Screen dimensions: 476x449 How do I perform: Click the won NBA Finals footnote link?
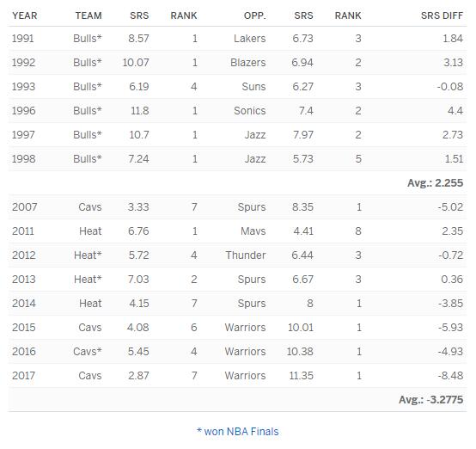tap(238, 432)
